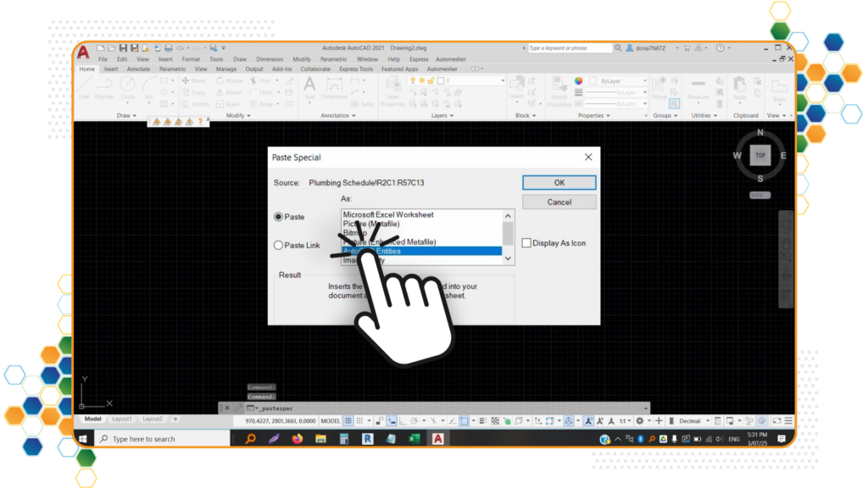Enable the Display As Icon checkbox
This screenshot has height=488, width=868.
[526, 243]
